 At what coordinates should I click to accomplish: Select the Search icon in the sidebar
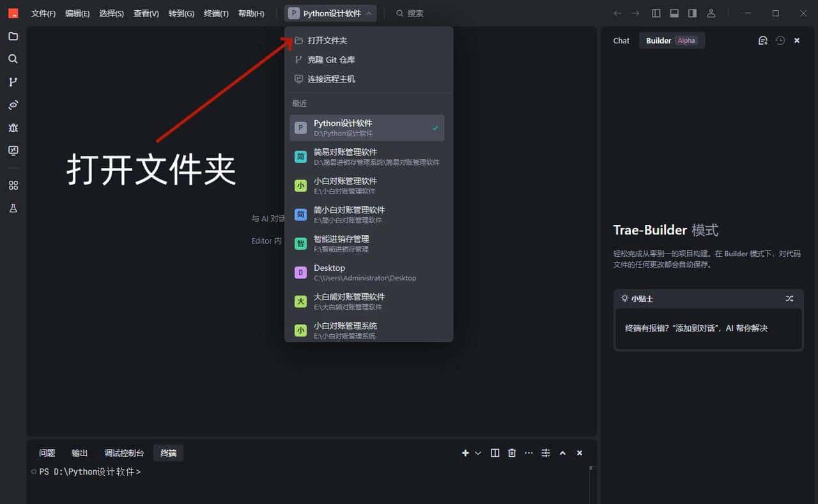pos(13,59)
